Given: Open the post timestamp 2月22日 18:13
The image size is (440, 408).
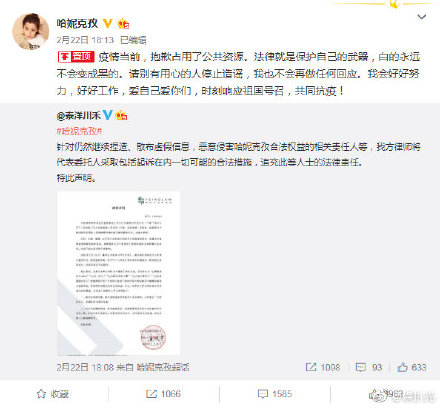Looking at the screenshot, I should (x=85, y=40).
